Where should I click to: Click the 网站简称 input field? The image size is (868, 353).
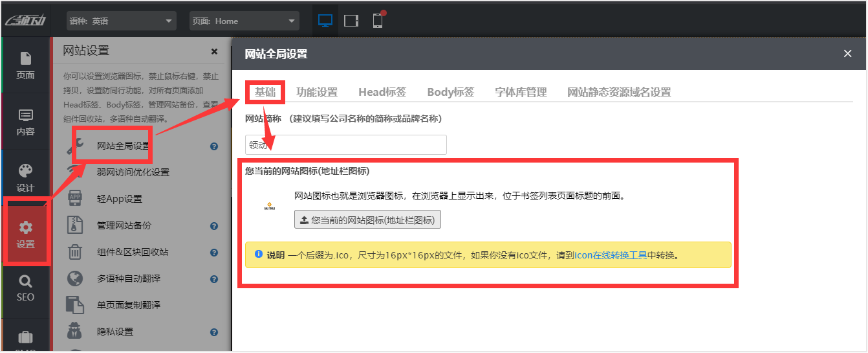[346, 144]
